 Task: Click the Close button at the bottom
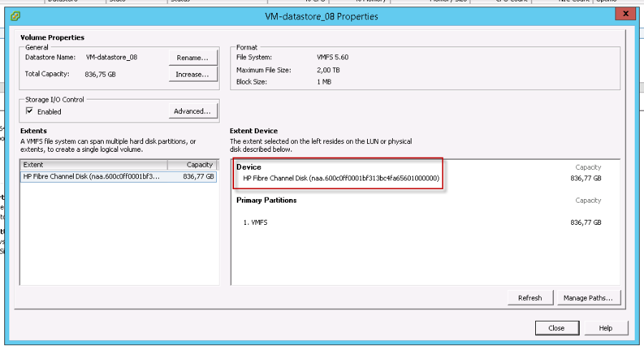coord(556,328)
